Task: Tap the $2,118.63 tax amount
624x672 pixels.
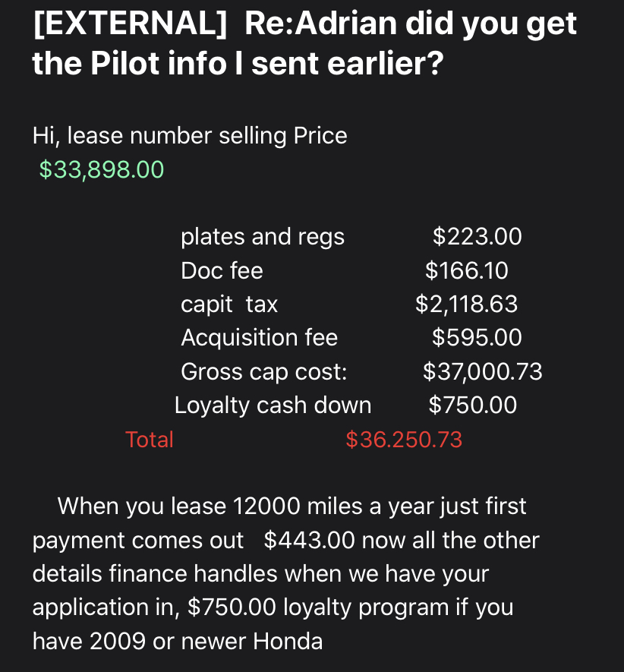Action: pyautogui.click(x=467, y=304)
